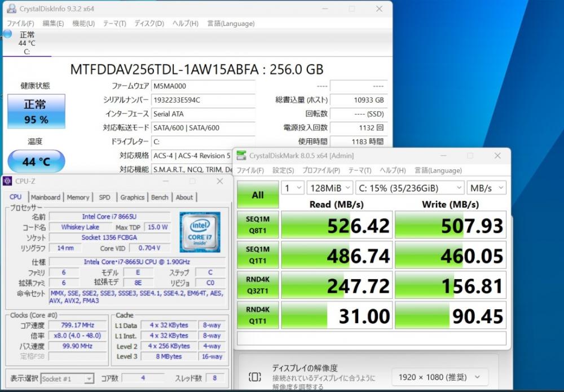Open the test count dropdown showing 1
Screen dimensions: 564x392
292,188
